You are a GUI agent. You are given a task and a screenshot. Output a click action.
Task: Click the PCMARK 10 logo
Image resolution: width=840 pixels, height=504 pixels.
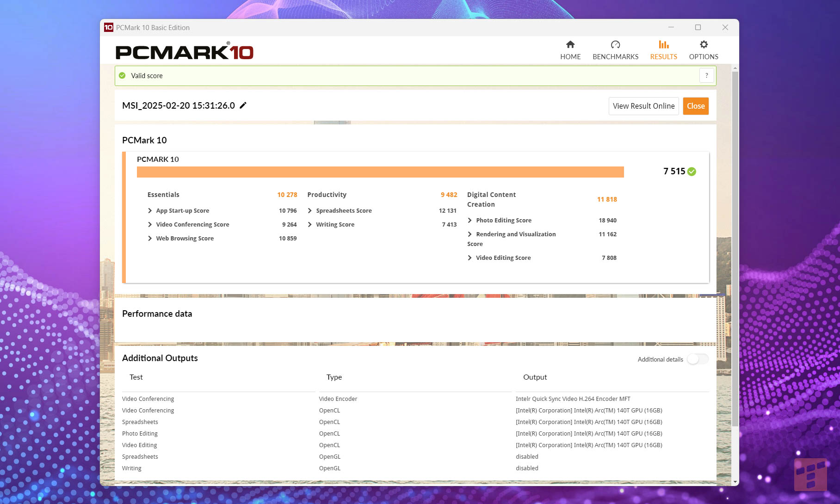pyautogui.click(x=185, y=51)
